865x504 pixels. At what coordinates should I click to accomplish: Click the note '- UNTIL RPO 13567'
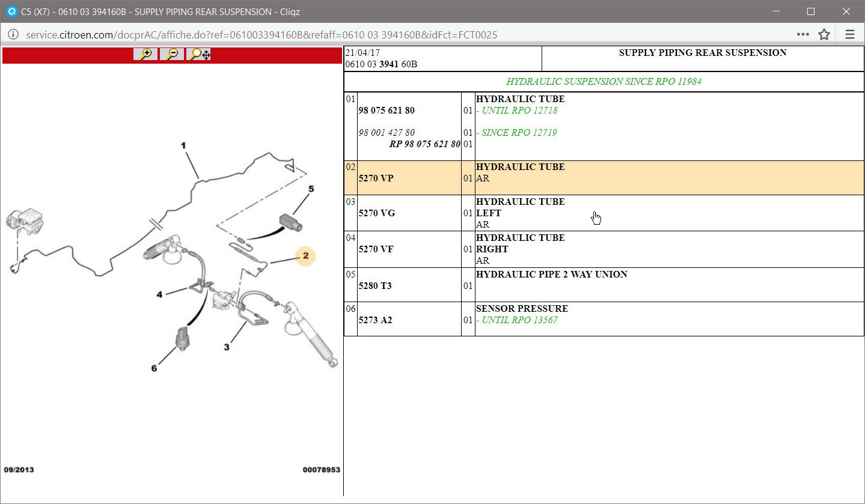coord(516,320)
